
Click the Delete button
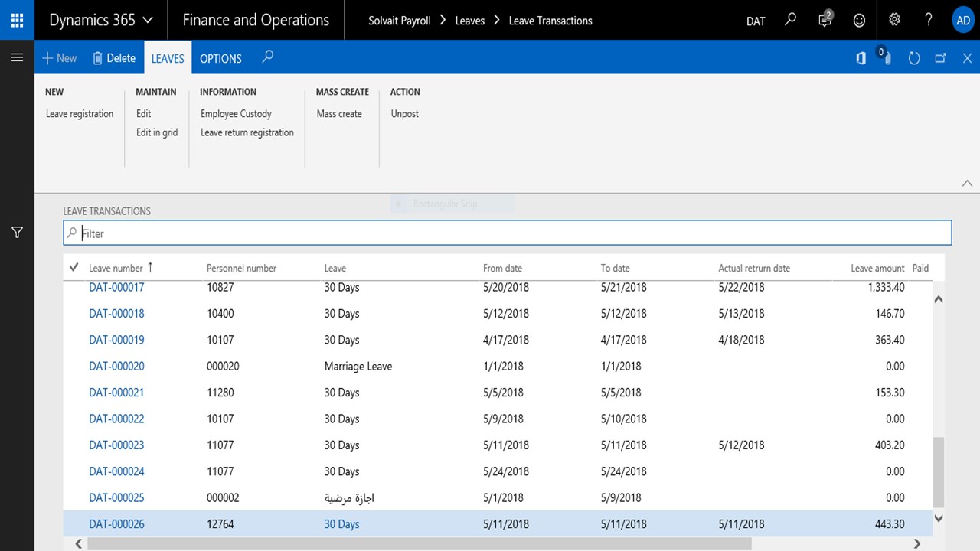click(113, 58)
